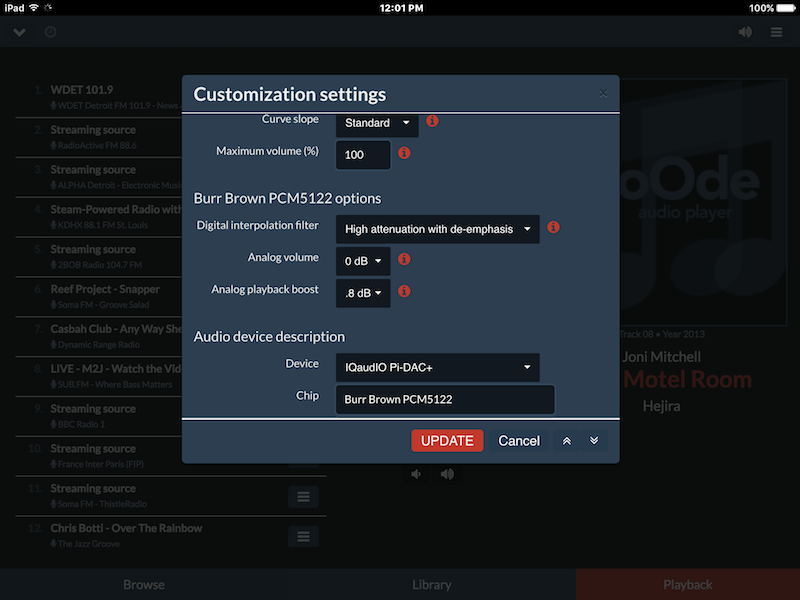Open Digital interpolation filter dropdown
Screen dimensions: 800x600
pos(438,229)
